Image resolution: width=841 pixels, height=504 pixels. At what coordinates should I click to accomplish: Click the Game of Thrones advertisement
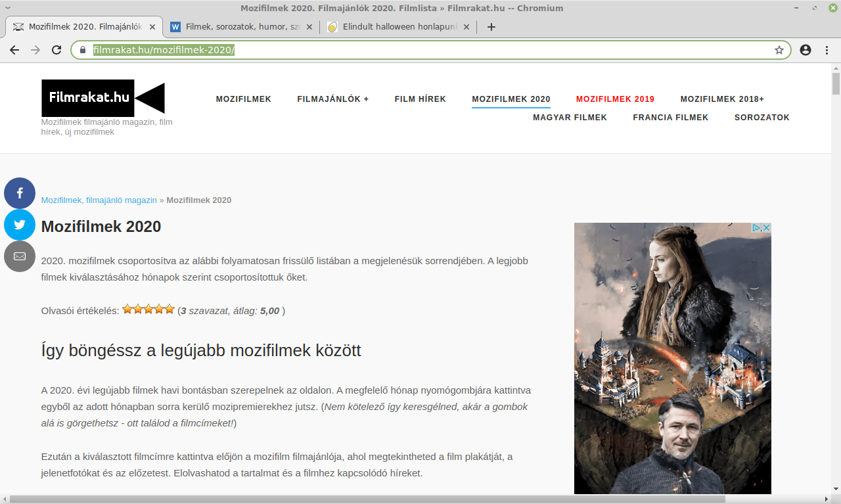click(673, 358)
